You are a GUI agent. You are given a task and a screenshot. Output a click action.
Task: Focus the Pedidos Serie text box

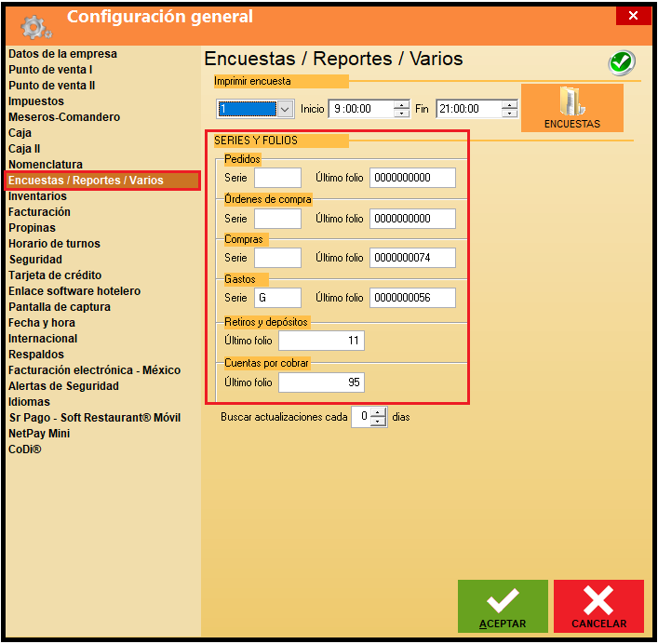[277, 178]
